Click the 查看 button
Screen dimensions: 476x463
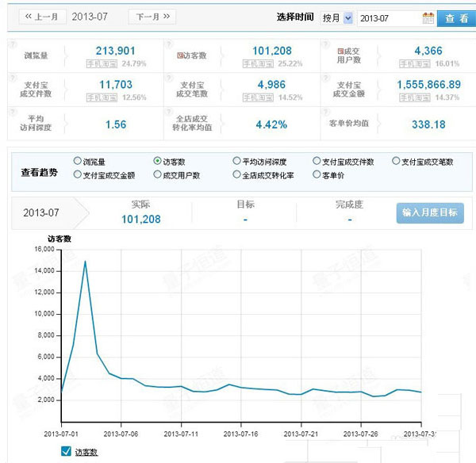[x=456, y=18]
